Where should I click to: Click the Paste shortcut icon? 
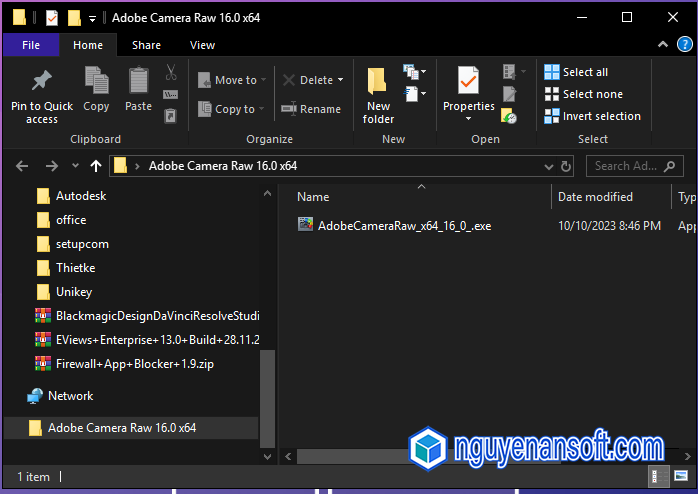(171, 116)
